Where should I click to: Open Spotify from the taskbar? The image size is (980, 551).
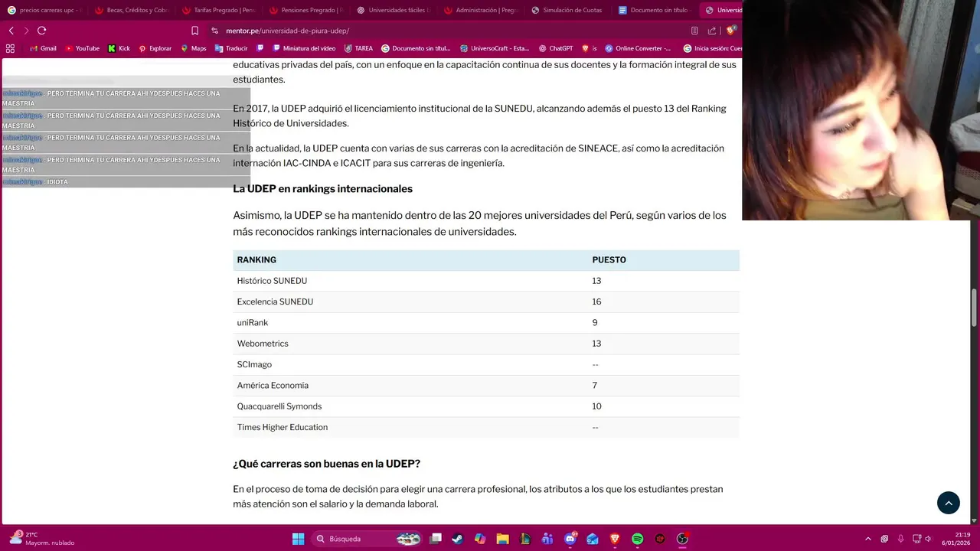[637, 539]
